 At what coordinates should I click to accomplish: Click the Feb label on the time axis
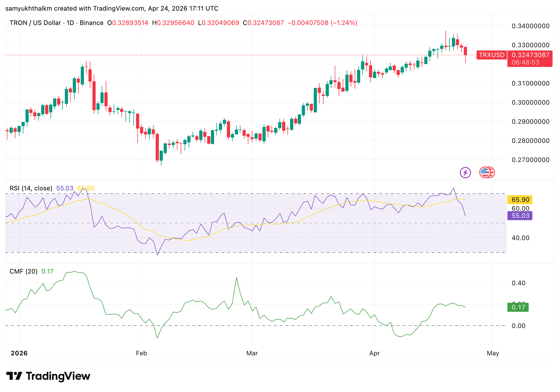[x=141, y=353]
